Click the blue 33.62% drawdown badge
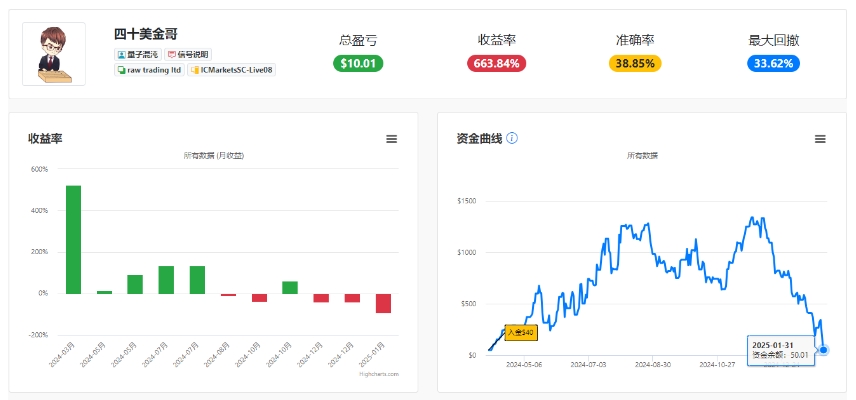856x400 pixels. pos(774,63)
